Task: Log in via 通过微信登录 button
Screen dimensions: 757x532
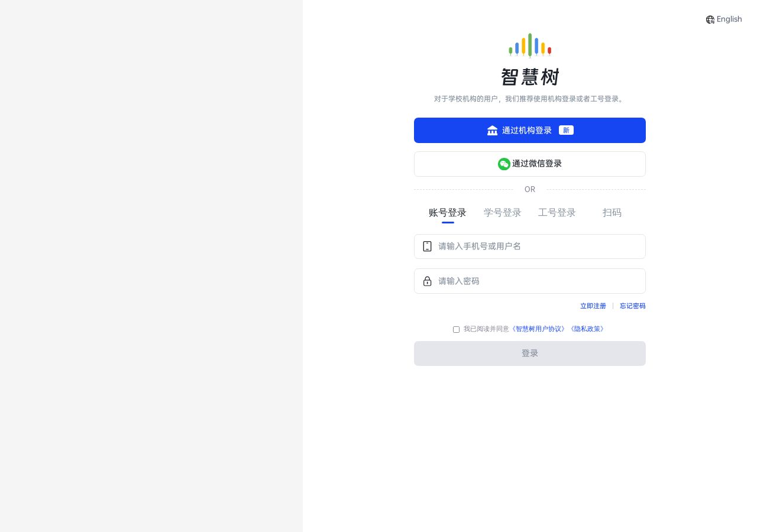Action: pos(530,164)
